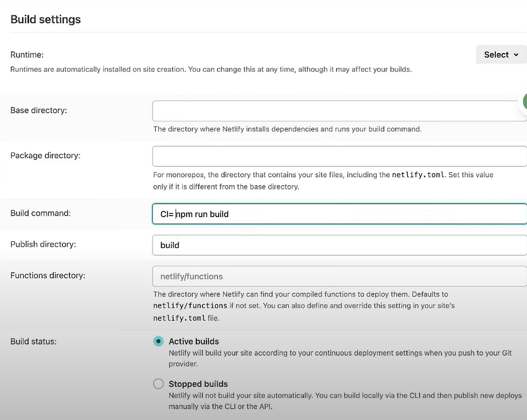Select the Stopped builds radio button

(x=158, y=384)
